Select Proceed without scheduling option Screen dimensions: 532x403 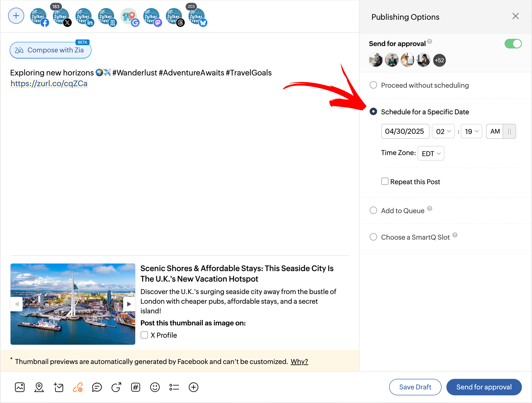click(x=373, y=85)
